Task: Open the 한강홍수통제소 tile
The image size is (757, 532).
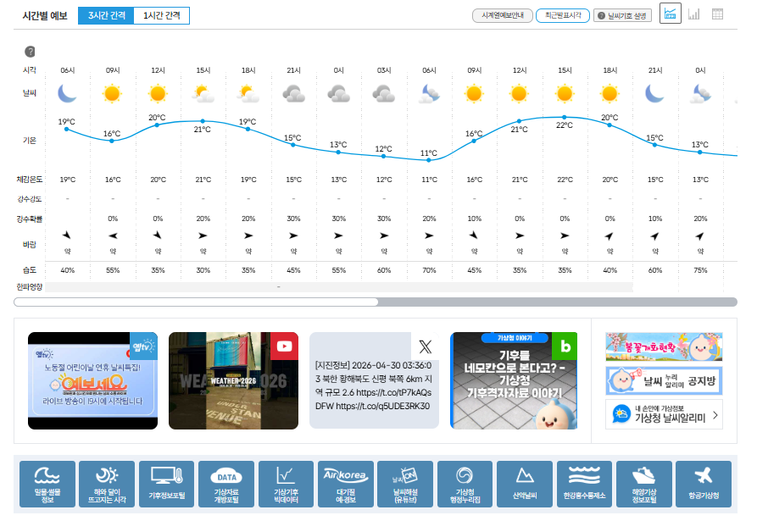Action: (584, 484)
